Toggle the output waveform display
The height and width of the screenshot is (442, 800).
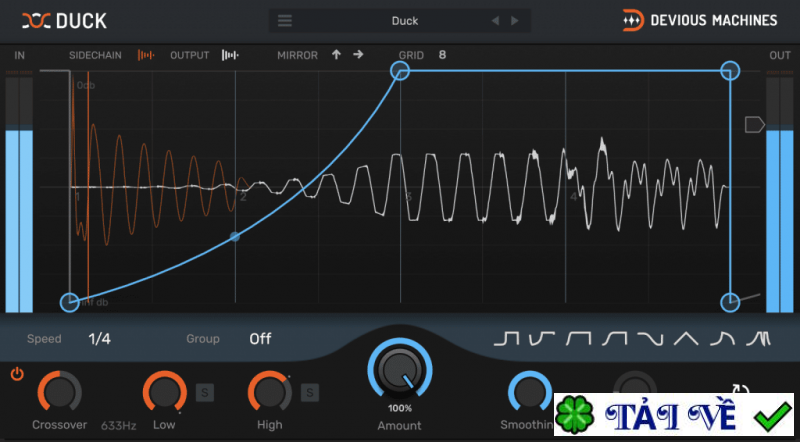coord(230,55)
